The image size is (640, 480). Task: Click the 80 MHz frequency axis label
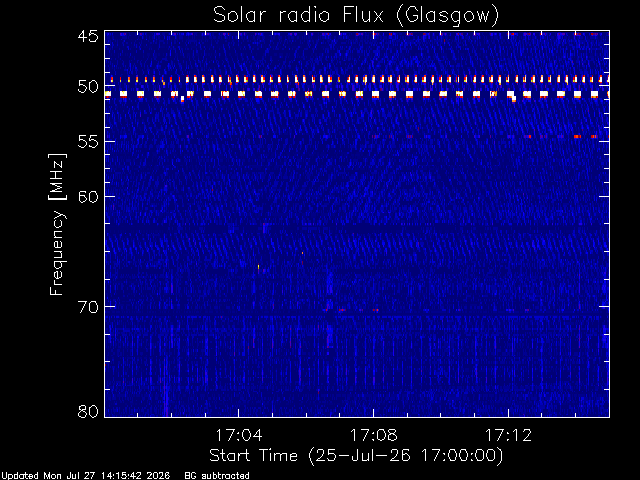[88, 411]
